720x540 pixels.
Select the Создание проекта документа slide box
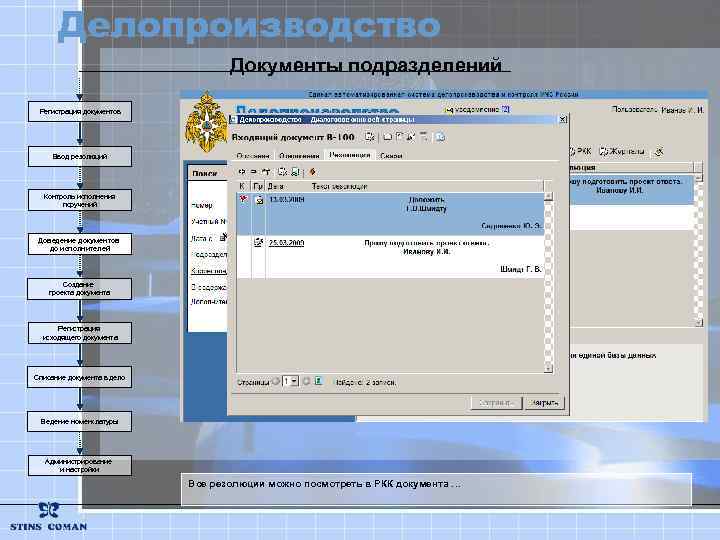(x=79, y=288)
